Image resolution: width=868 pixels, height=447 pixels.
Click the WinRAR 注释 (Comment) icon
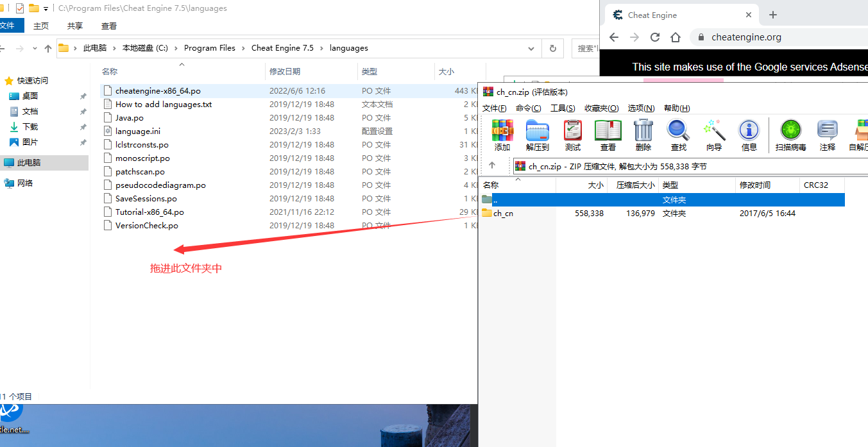click(827, 130)
